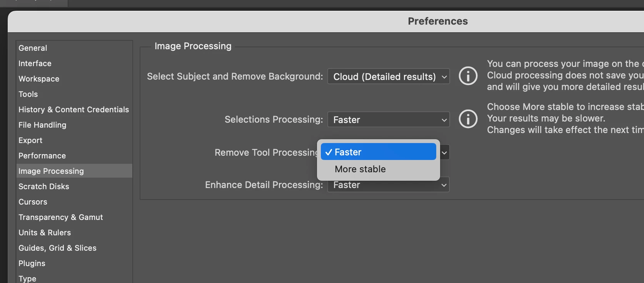Go to Transparency & Gamut settings

[x=61, y=217]
